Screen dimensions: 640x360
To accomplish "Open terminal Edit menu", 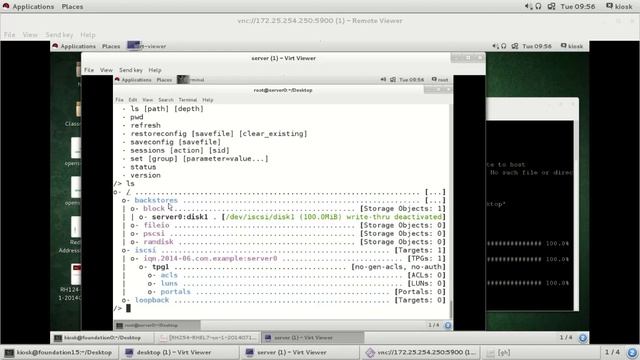I will coord(133,100).
